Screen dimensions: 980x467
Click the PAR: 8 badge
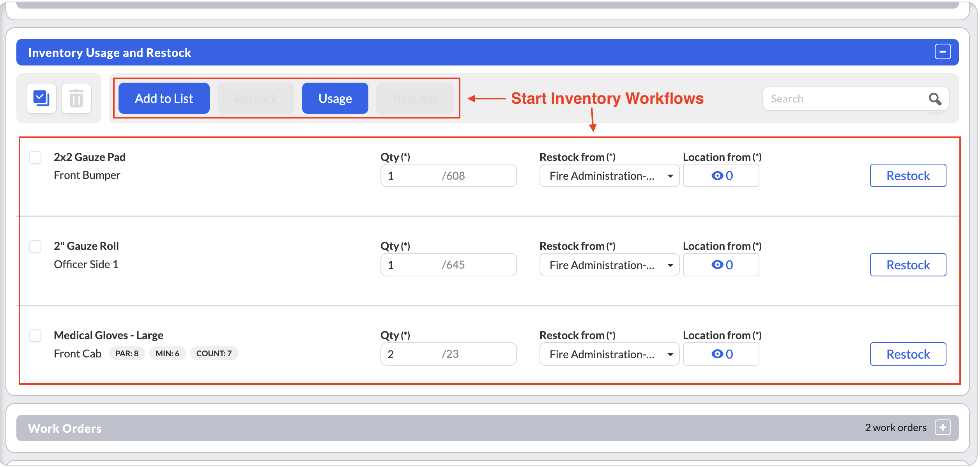point(127,354)
